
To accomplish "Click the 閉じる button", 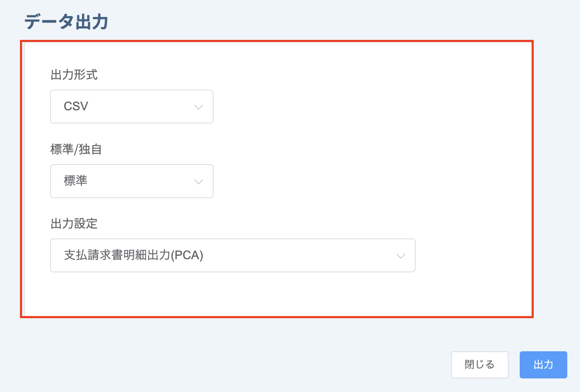I will pyautogui.click(x=480, y=365).
